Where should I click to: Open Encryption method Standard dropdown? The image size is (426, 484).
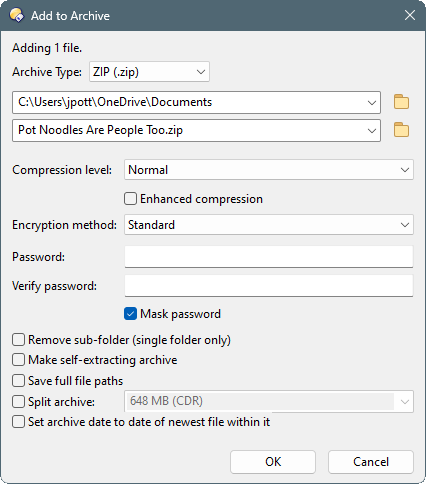click(269, 225)
